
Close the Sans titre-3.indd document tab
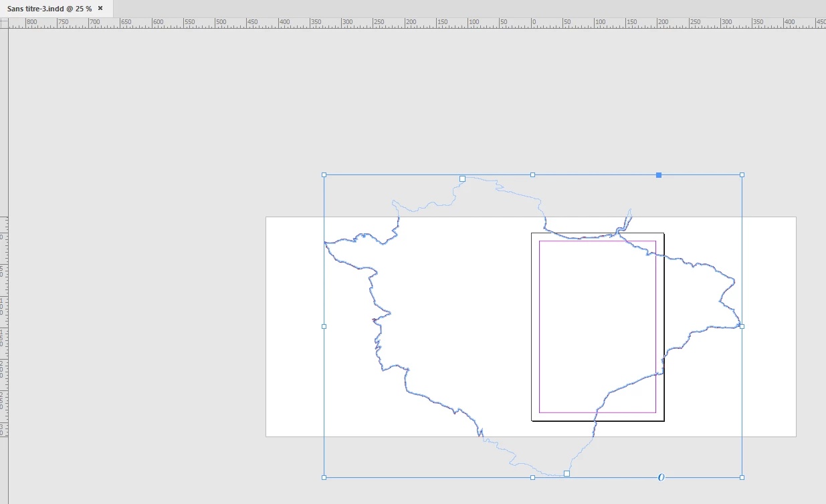(100, 9)
